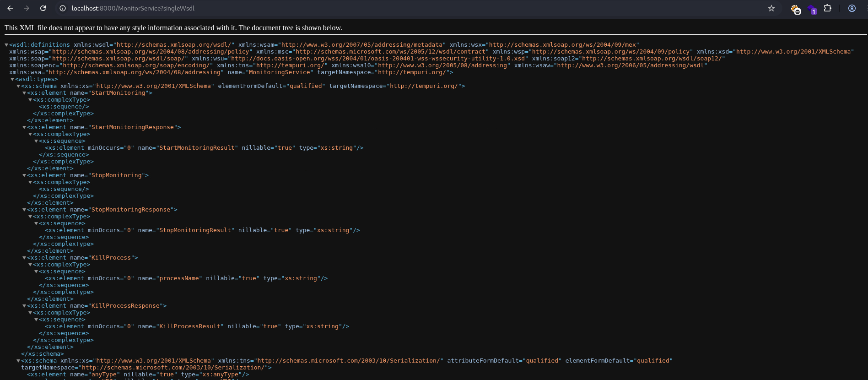Click the browser forward arrow
The image size is (868, 380).
click(27, 8)
